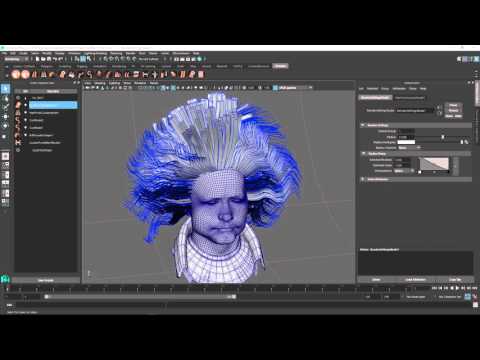The width and height of the screenshot is (480, 360).
Task: Choose the Lasso select tool
Action: click(x=5, y=98)
